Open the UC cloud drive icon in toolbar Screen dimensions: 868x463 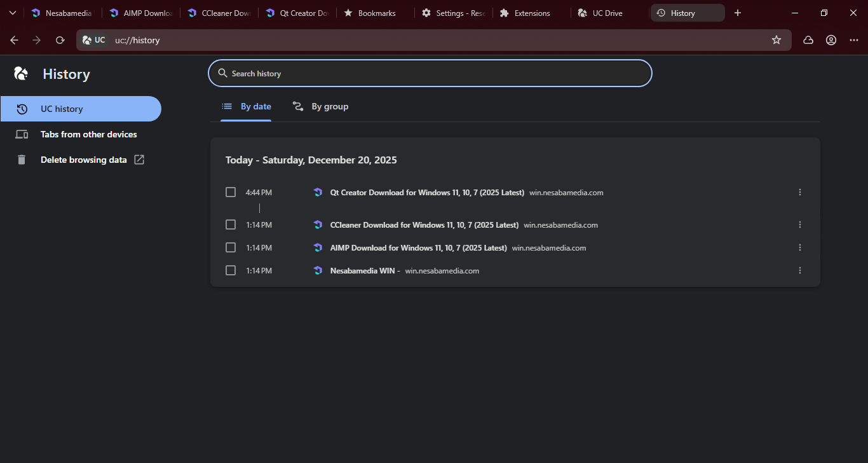coord(808,40)
